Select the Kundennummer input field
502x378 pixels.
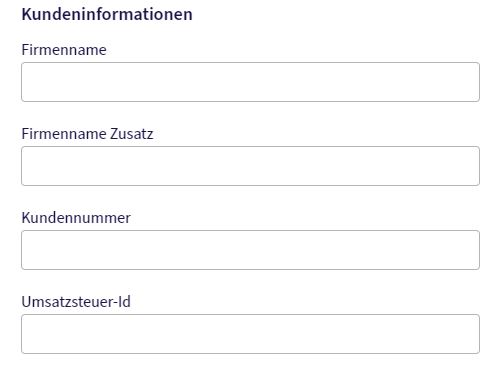pyautogui.click(x=250, y=250)
